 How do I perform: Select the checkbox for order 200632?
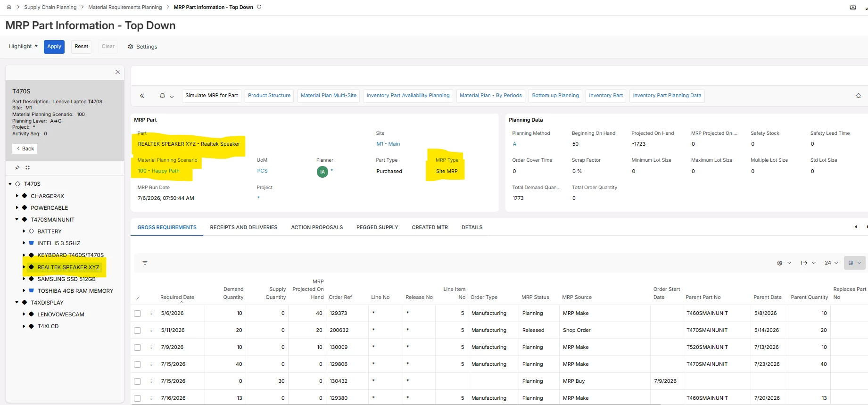138,331
